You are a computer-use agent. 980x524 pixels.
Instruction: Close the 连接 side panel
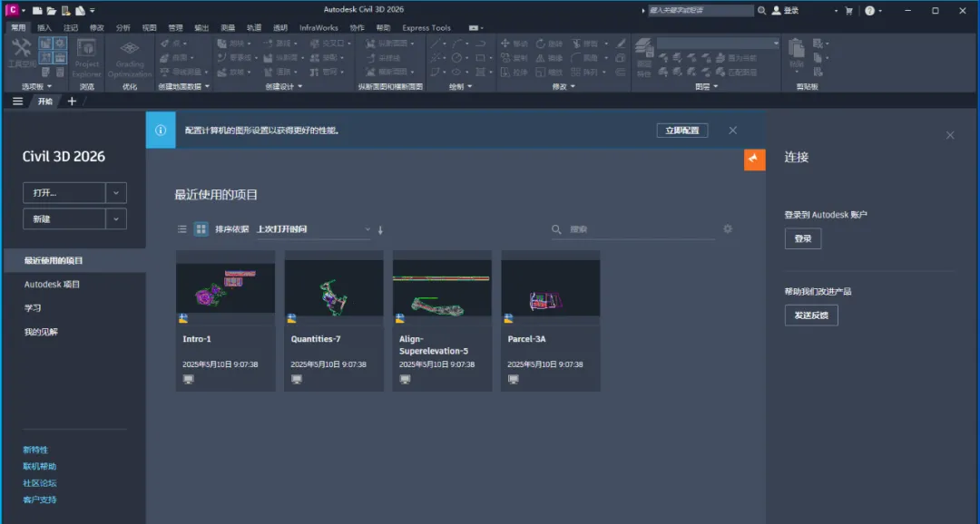click(x=950, y=135)
